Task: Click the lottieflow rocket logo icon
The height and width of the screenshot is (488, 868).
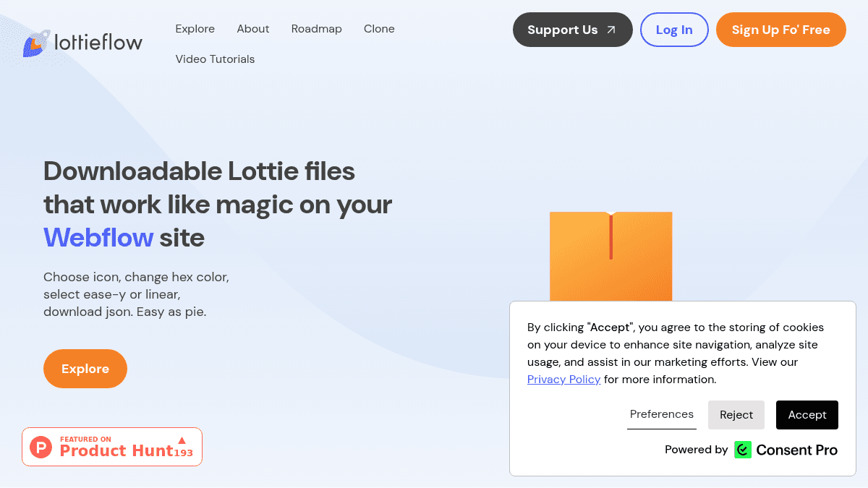Action: point(36,43)
